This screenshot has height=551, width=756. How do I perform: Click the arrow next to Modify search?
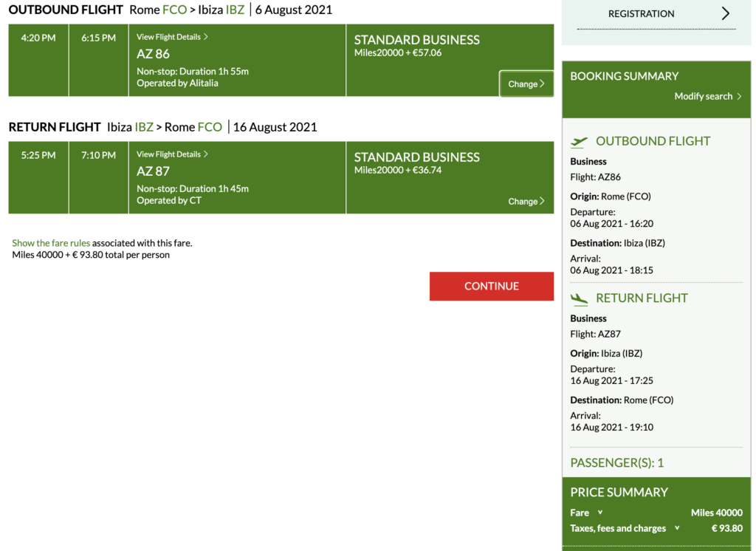pos(739,97)
